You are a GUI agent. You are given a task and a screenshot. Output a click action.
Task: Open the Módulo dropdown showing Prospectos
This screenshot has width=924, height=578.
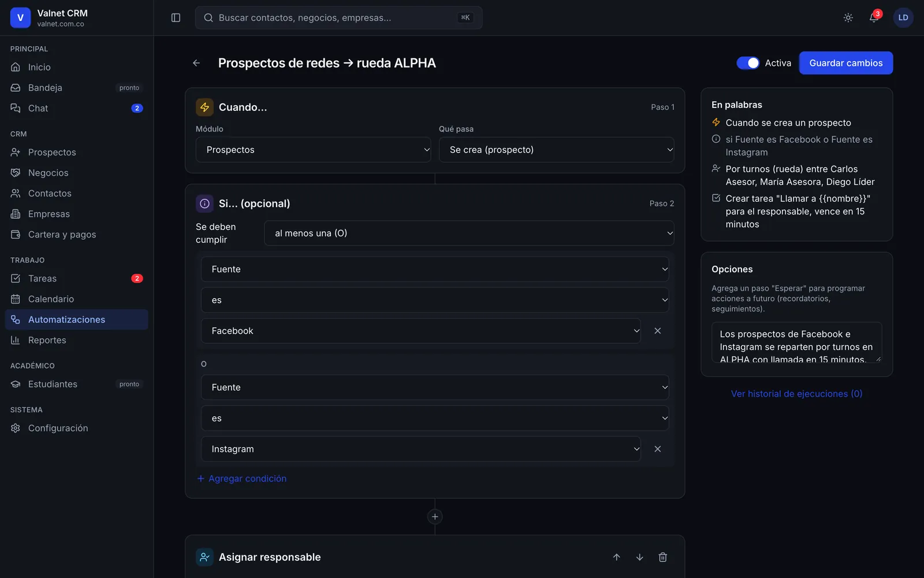(314, 150)
